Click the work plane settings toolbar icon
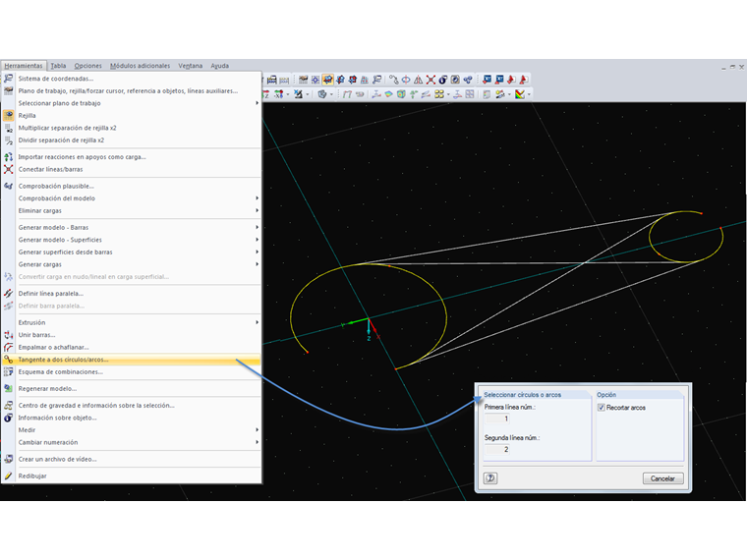The image size is (747, 560). [x=303, y=80]
